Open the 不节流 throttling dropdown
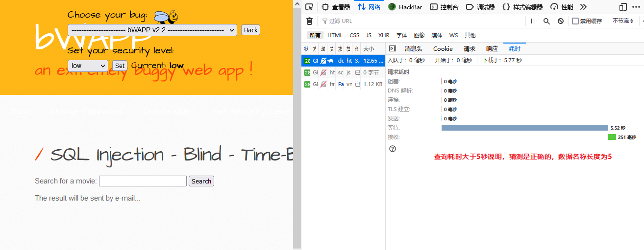This screenshot has height=250, width=644. 623,21
